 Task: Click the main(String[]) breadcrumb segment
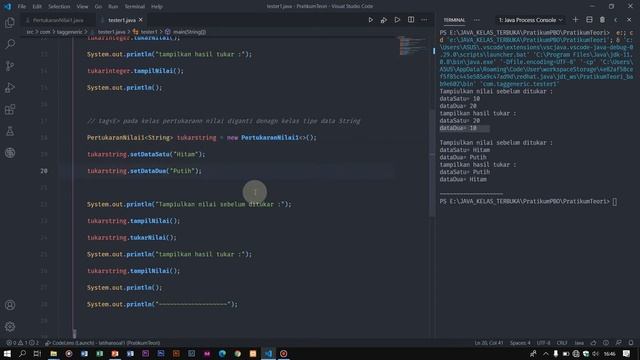pos(189,32)
